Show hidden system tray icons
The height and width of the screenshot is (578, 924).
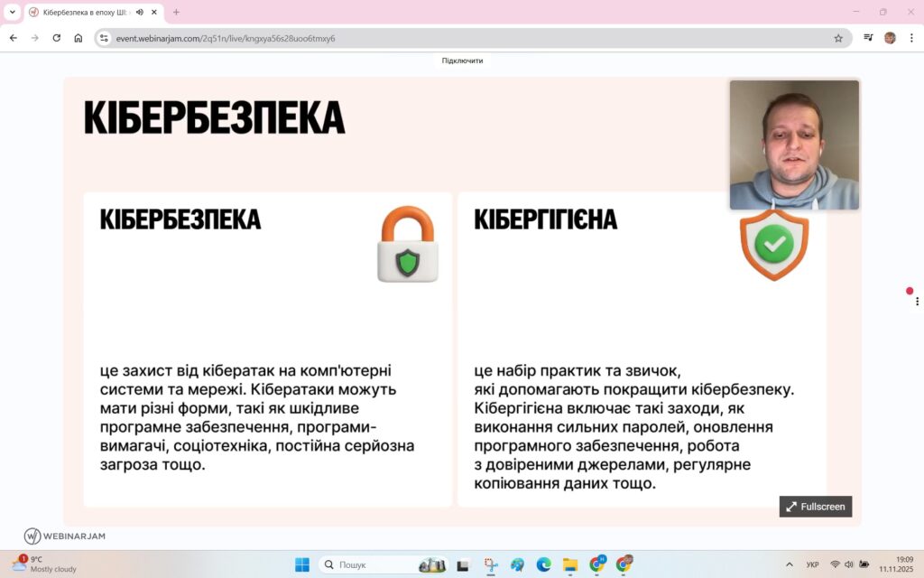coord(790,564)
